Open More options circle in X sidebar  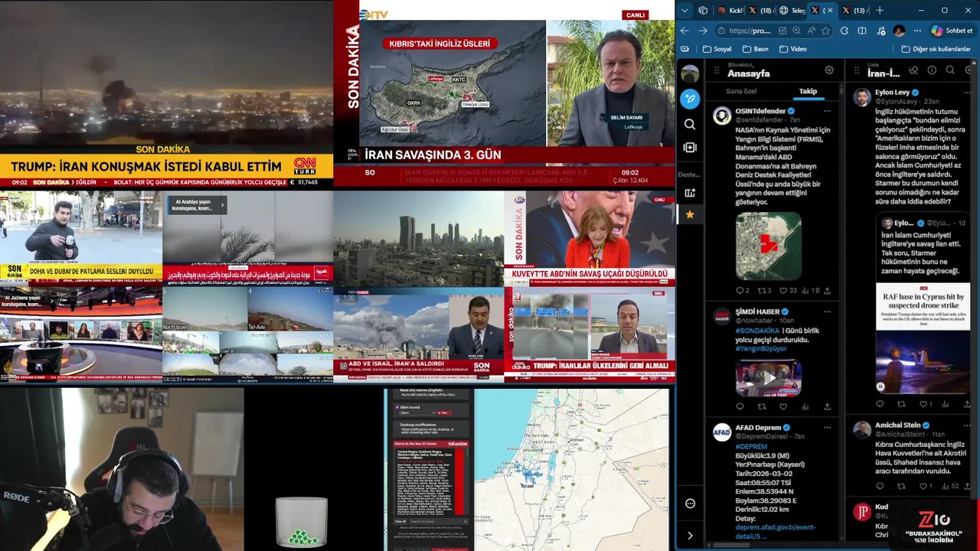pyautogui.click(x=690, y=504)
